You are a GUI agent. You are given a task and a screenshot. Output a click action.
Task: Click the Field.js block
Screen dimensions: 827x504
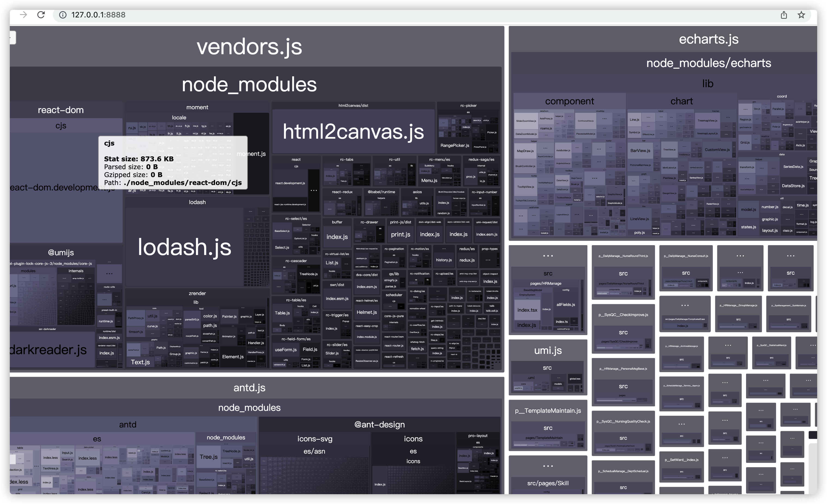point(310,349)
